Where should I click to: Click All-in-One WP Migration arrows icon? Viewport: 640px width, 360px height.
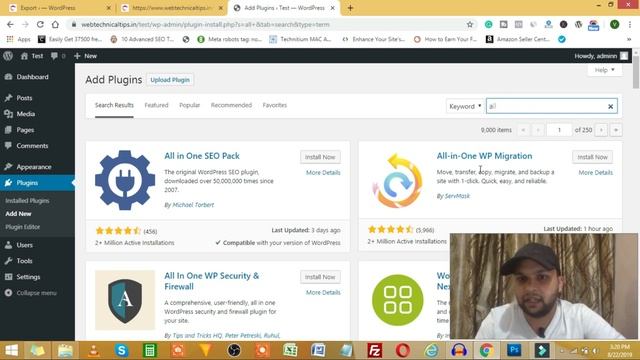coord(397,180)
